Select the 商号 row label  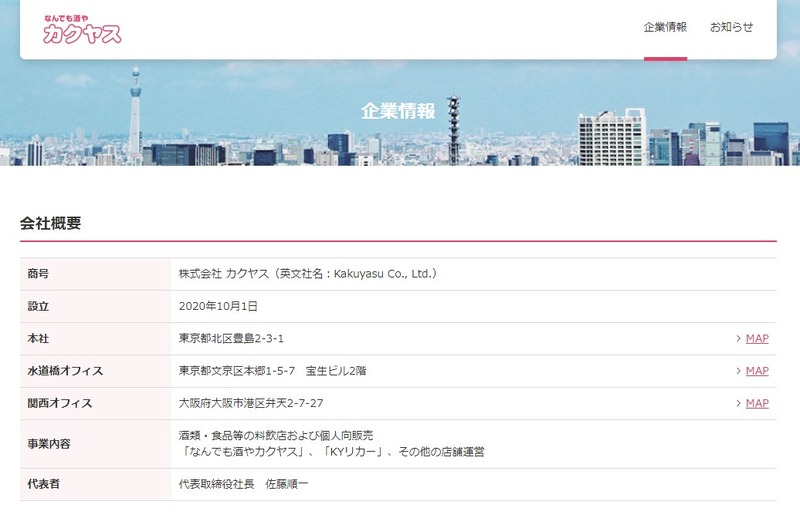(38, 274)
